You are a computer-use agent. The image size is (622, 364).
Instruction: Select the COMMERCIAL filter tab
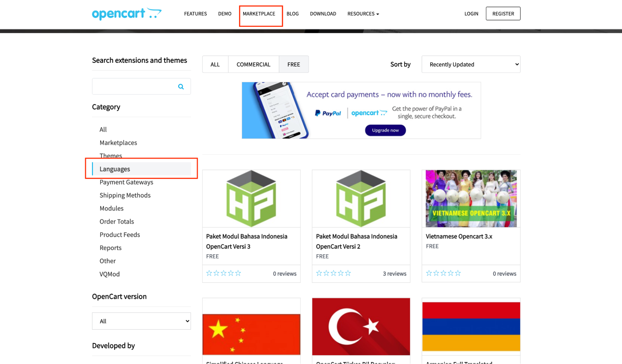click(253, 64)
